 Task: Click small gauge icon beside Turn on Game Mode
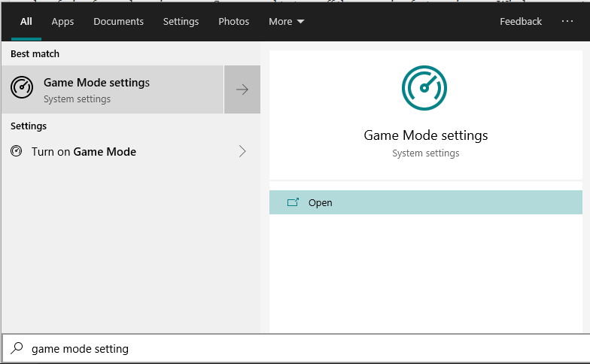click(17, 150)
